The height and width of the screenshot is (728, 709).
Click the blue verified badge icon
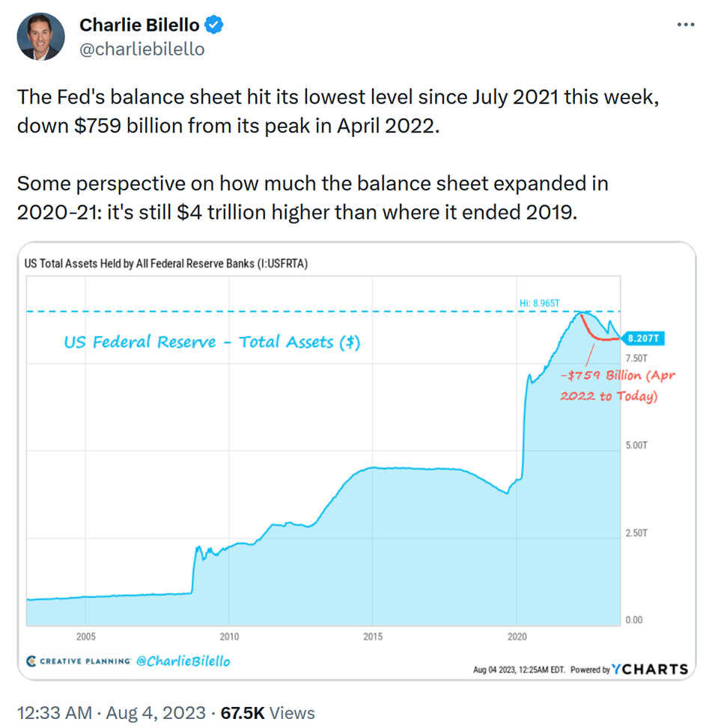coord(215,25)
